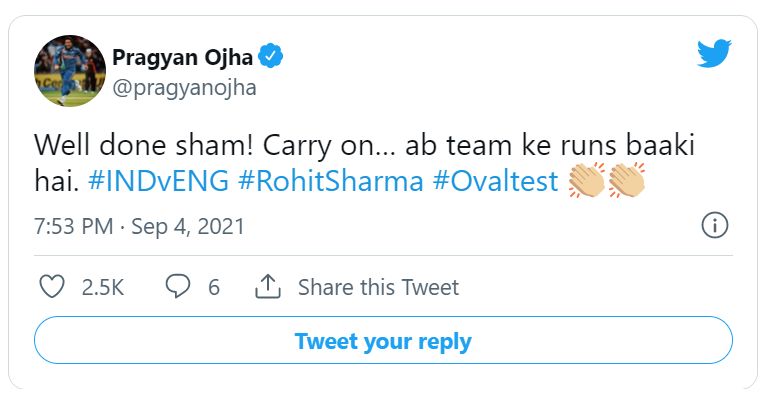Click Pragyan Ojha's profile avatar picture
This screenshot has height=402, width=778.
[x=69, y=70]
